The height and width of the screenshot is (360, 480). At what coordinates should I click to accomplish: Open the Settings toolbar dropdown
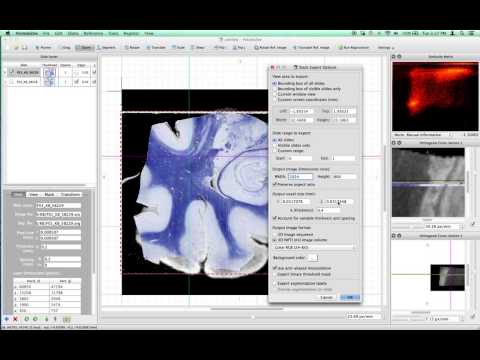coord(386,48)
